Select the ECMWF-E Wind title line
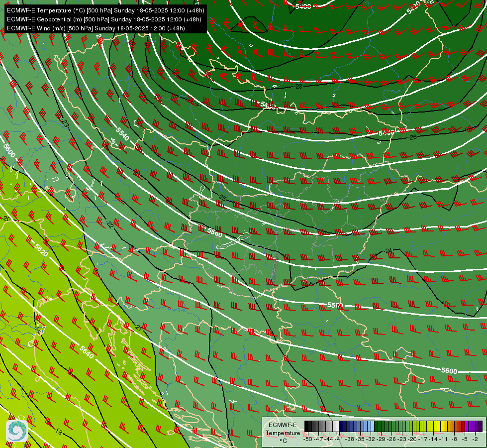Image resolution: width=487 pixels, height=448 pixels. point(96,28)
